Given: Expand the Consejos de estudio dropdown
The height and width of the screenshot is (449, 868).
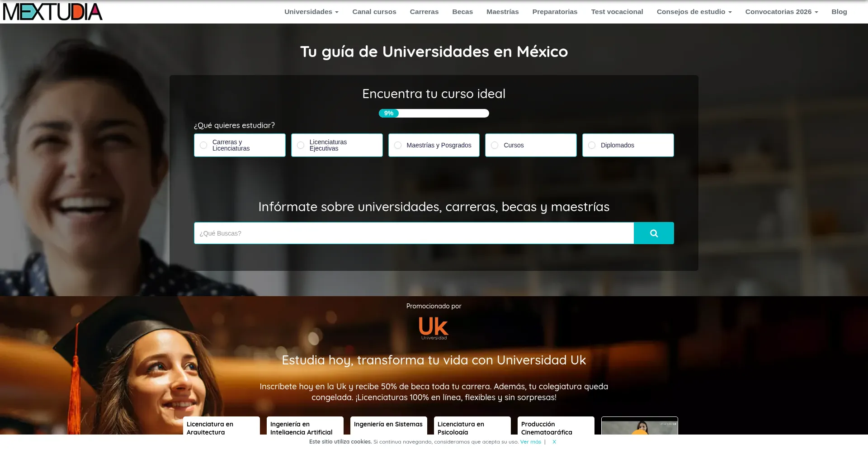Looking at the screenshot, I should (x=694, y=12).
